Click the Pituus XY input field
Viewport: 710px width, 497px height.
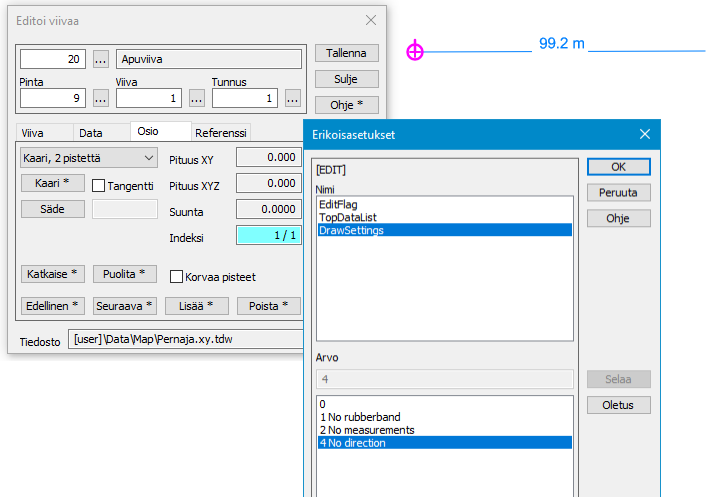[x=268, y=158]
